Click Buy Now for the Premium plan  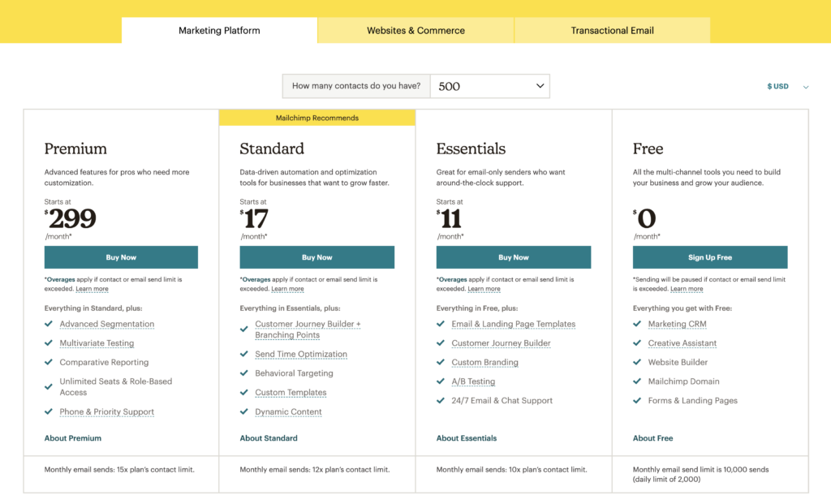point(121,257)
